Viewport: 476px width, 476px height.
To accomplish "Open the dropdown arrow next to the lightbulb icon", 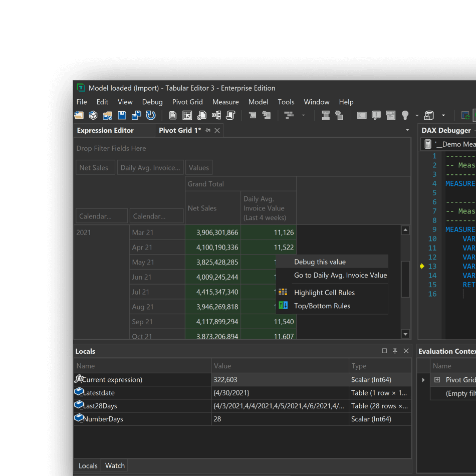I will [416, 115].
